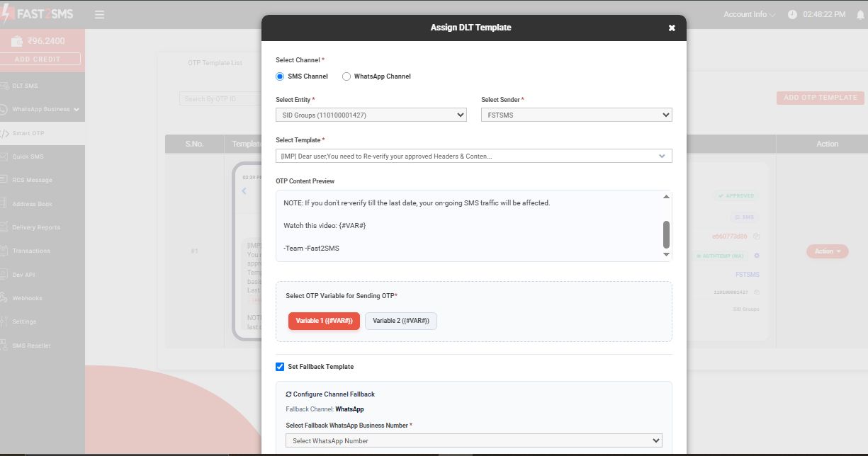Image resolution: width=868 pixels, height=456 pixels.
Task: Open the Select Sender dropdown showing FSTSMS
Action: (x=577, y=115)
